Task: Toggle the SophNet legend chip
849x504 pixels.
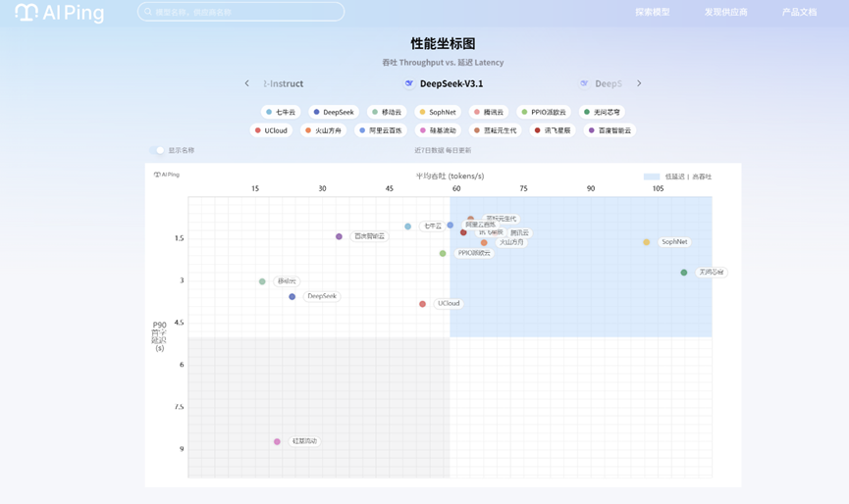Action: (438, 112)
